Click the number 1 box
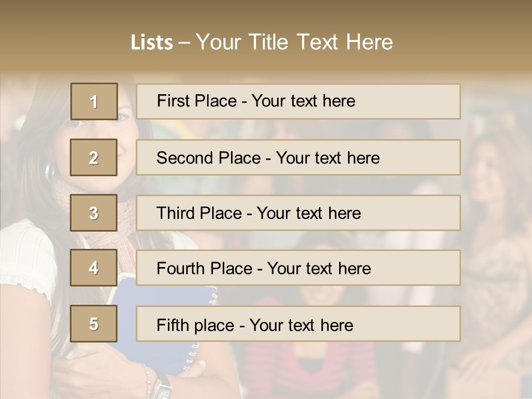532x399 pixels. [x=94, y=101]
